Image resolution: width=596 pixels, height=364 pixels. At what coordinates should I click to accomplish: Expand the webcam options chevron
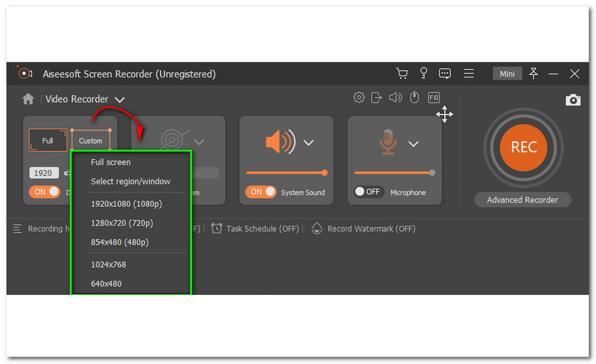coord(199,142)
